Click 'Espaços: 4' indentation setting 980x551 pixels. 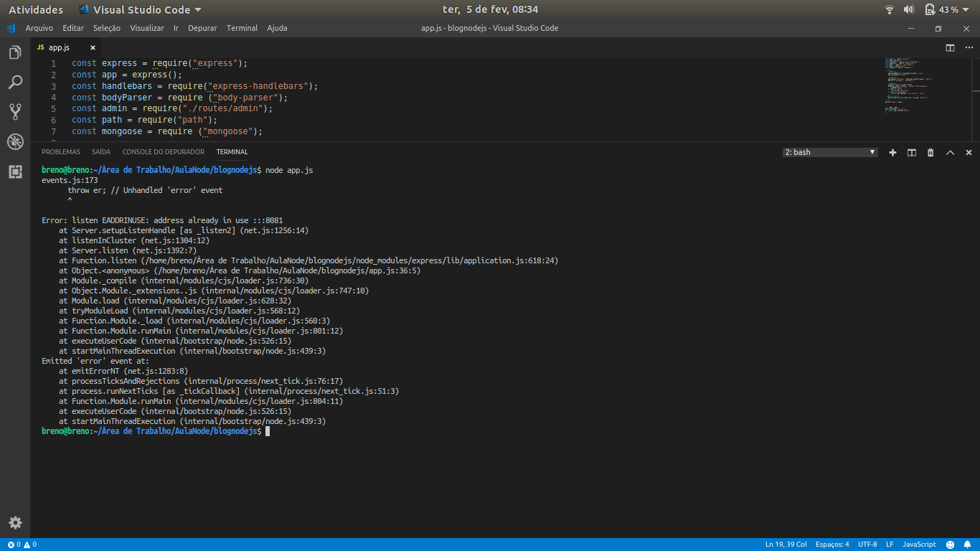click(x=832, y=545)
